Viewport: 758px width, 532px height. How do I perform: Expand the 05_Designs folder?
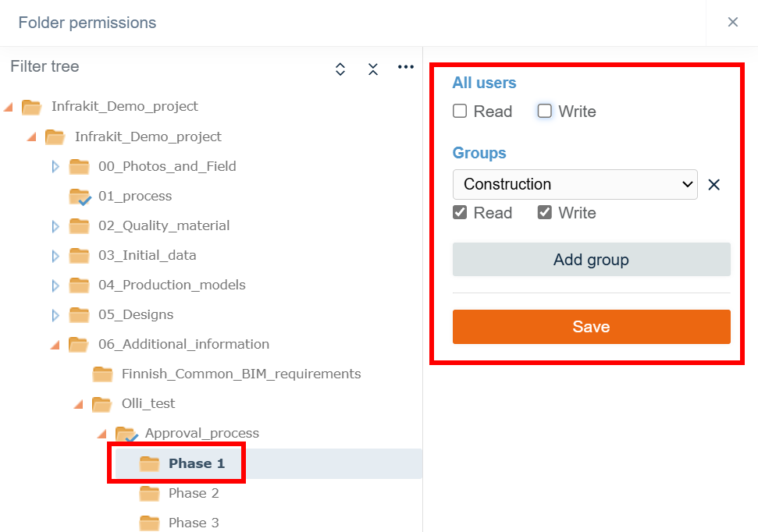click(x=55, y=315)
